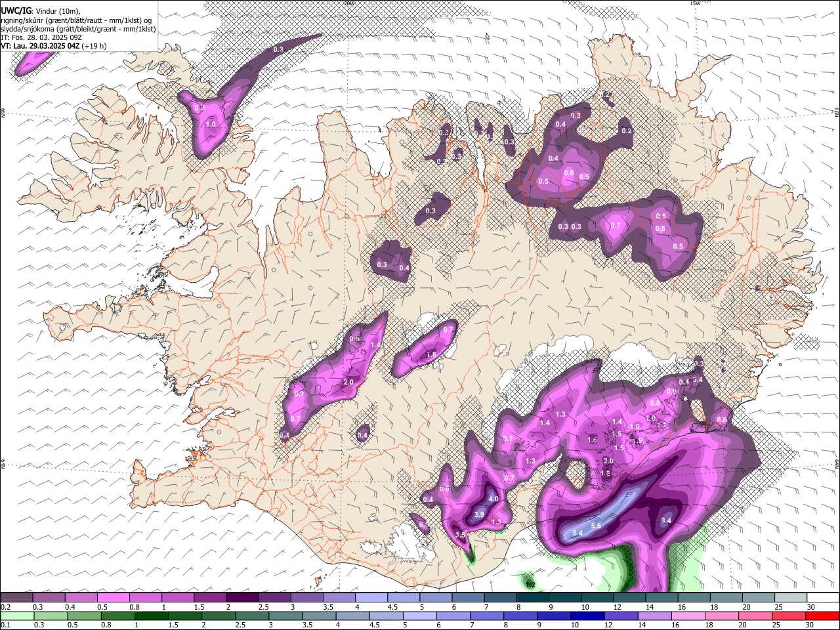The image size is (840, 630).
Task: Select the deep blue 10–12 swatch in bottom legend row
Action: click(587, 616)
